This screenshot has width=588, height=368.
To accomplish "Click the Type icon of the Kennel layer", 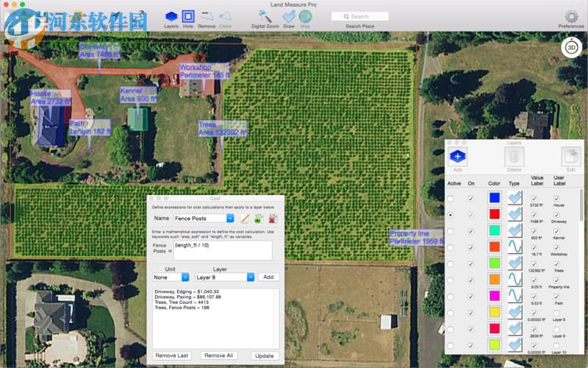I will pyautogui.click(x=515, y=230).
